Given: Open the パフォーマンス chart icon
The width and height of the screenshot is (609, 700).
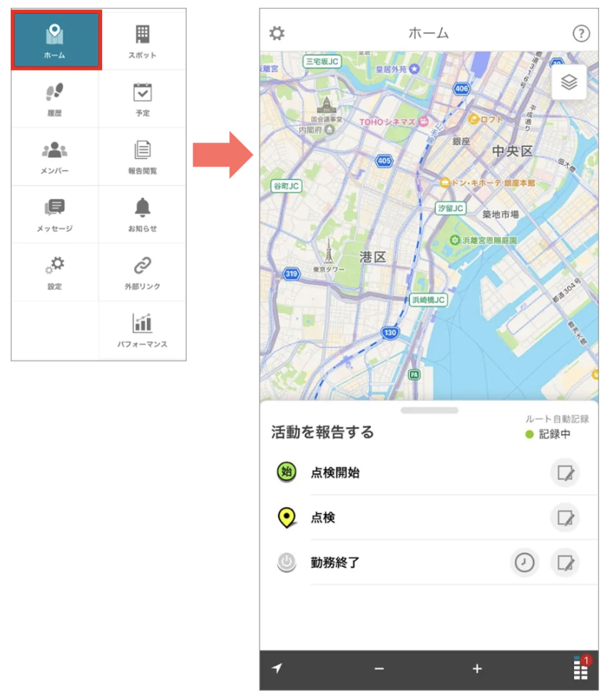Looking at the screenshot, I should (x=143, y=323).
